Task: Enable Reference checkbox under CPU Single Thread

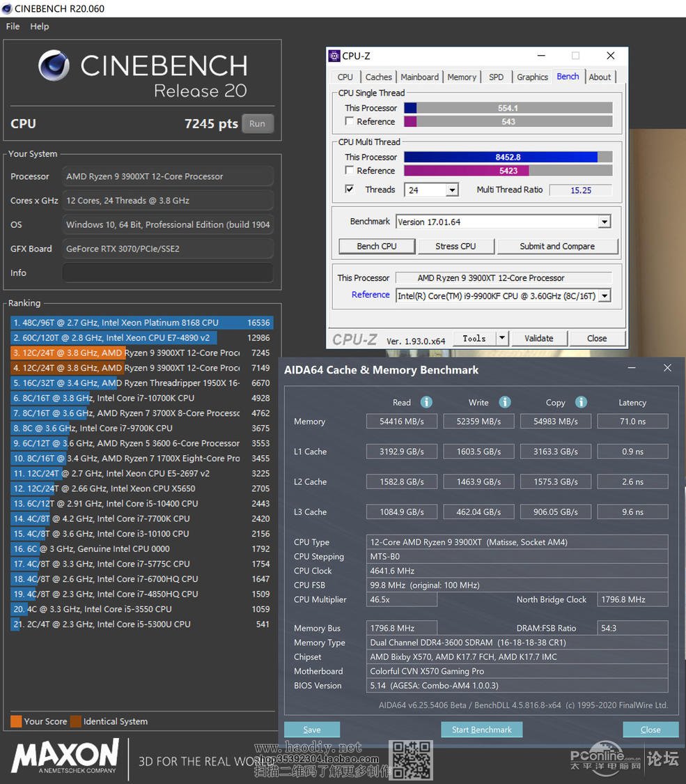Action: 350,121
